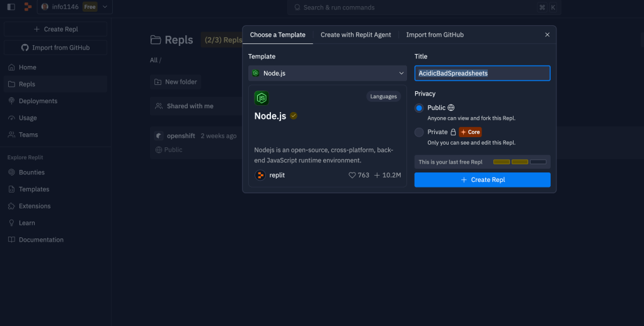Click the Search & run commands bar
Viewport: 644px width, 326px height.
click(x=424, y=8)
